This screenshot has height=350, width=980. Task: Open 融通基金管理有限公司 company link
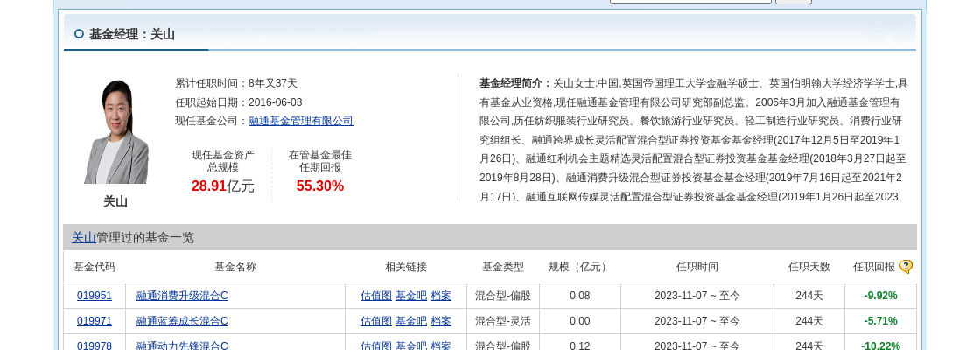(x=301, y=121)
